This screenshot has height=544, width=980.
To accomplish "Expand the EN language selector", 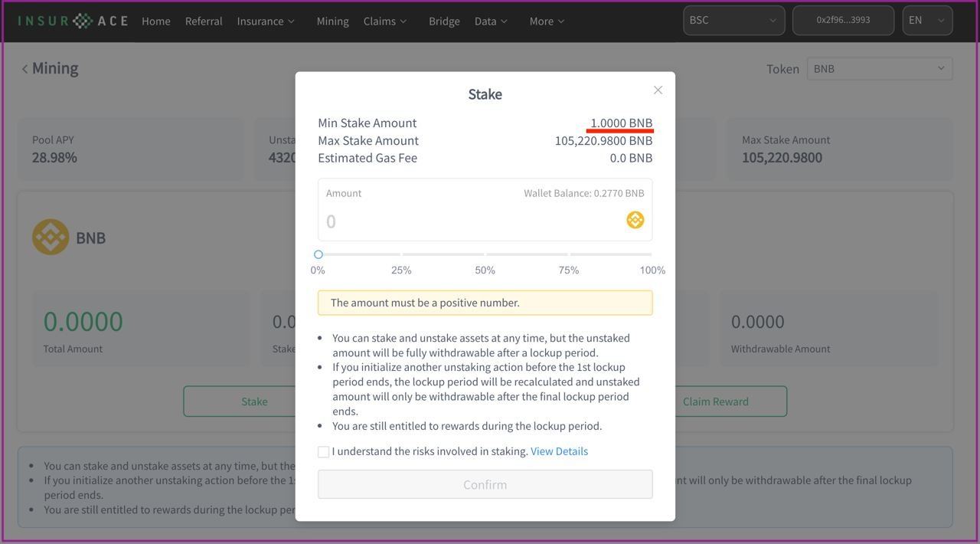I will [927, 21].
